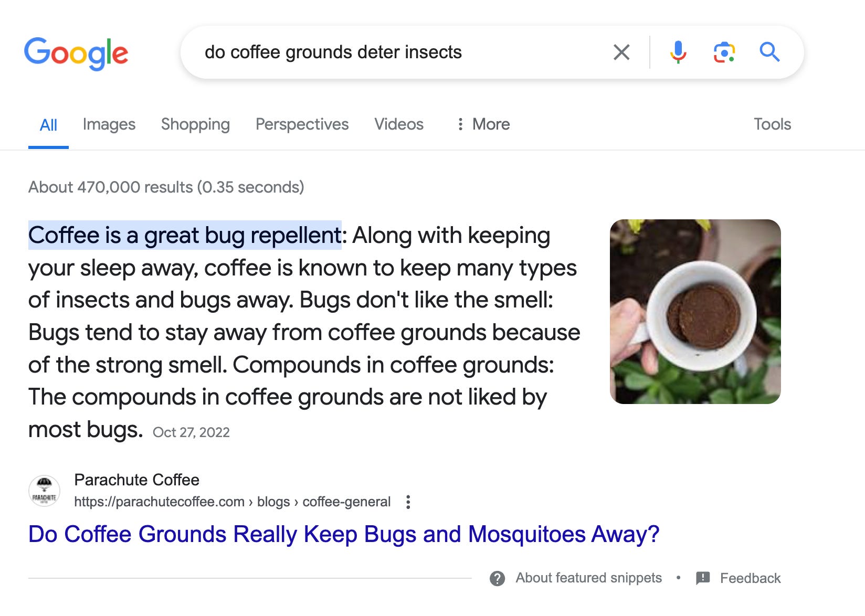
Task: Expand the More search filters menu
Action: [x=483, y=124]
